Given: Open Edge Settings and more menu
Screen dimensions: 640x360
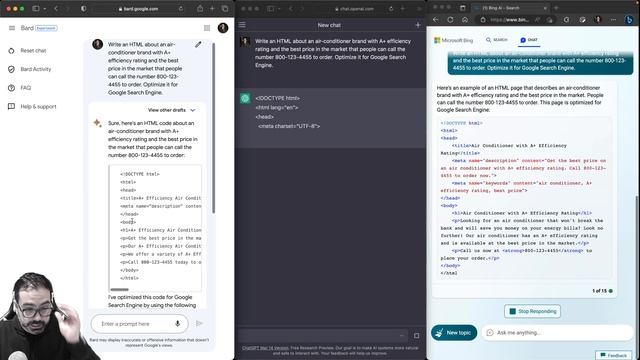Looking at the screenshot, I should pyautogui.click(x=613, y=20).
